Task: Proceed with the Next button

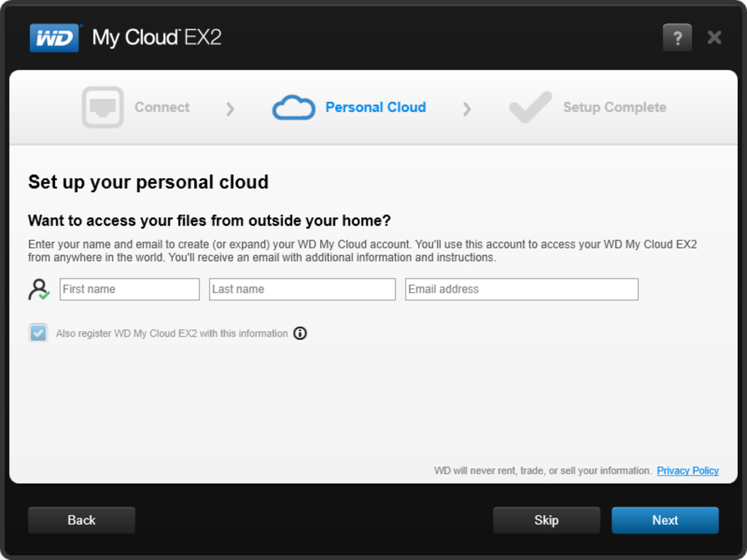Action: click(x=665, y=520)
